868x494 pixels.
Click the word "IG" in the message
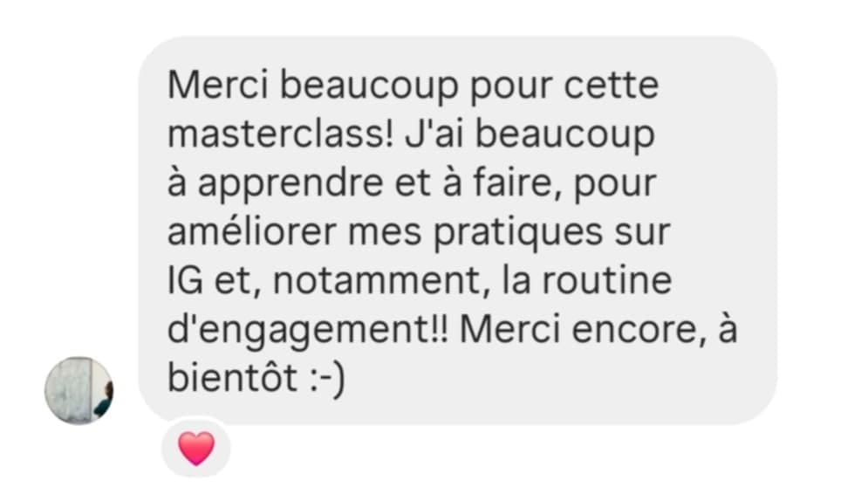(185, 281)
